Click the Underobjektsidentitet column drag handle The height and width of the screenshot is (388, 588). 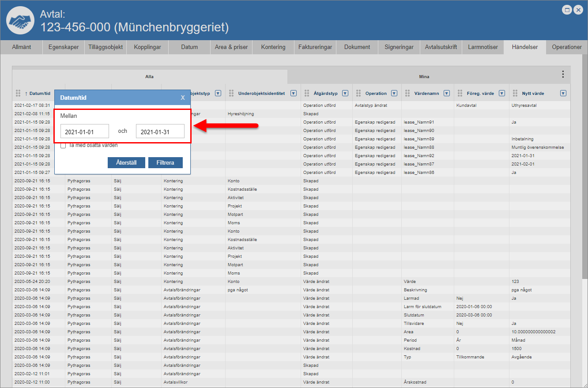click(232, 93)
